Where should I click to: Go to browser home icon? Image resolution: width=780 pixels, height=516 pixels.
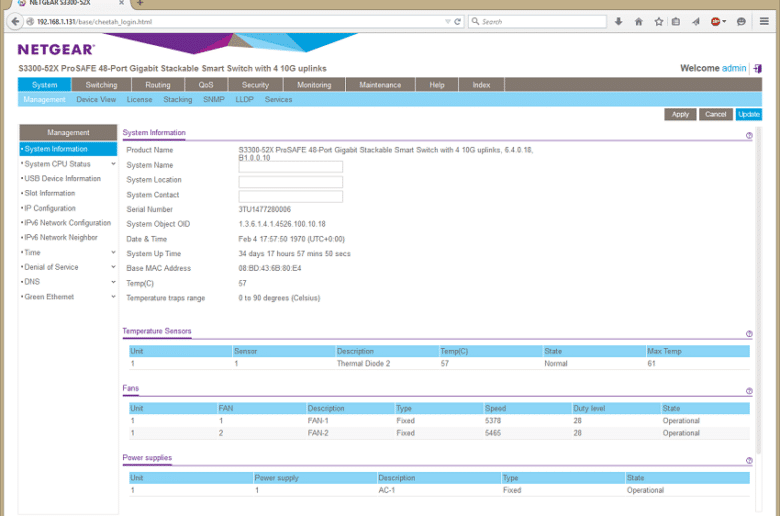click(x=639, y=21)
